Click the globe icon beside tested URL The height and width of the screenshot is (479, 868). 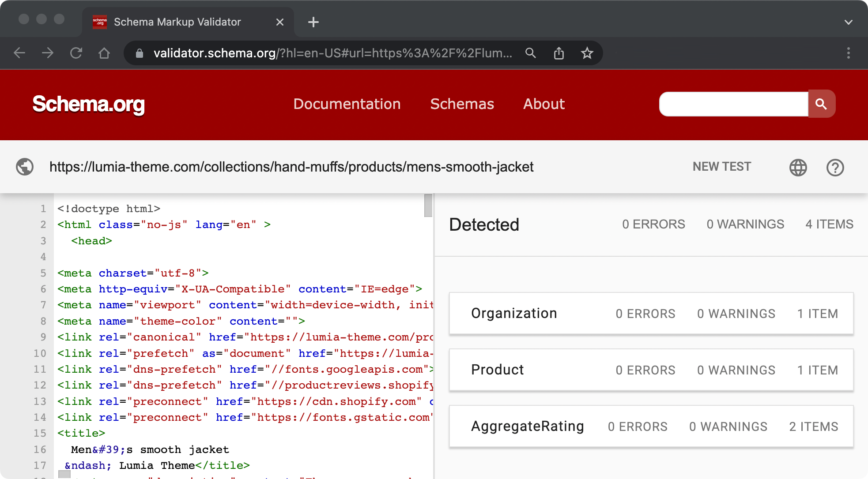point(25,167)
